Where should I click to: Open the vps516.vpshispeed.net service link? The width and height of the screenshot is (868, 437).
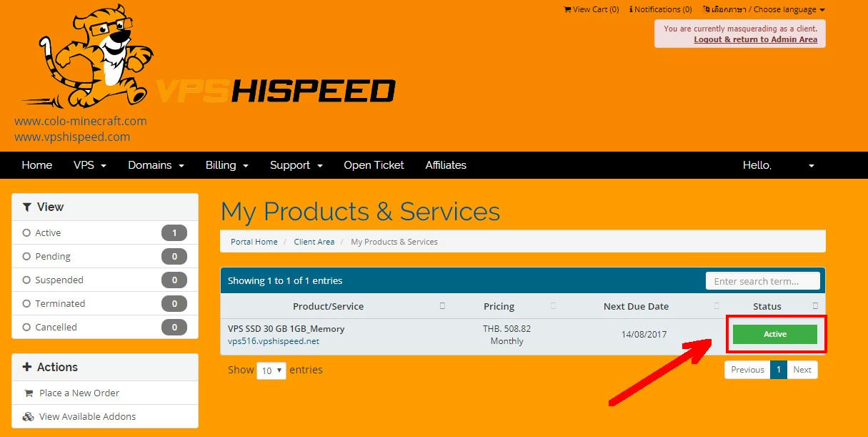click(x=274, y=341)
